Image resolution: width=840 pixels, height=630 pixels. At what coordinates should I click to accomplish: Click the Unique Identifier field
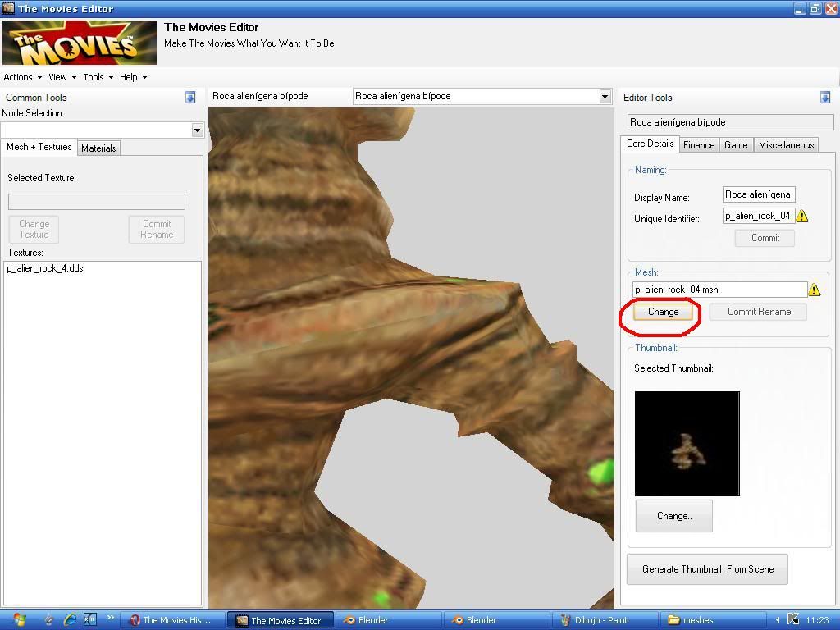pos(759,216)
